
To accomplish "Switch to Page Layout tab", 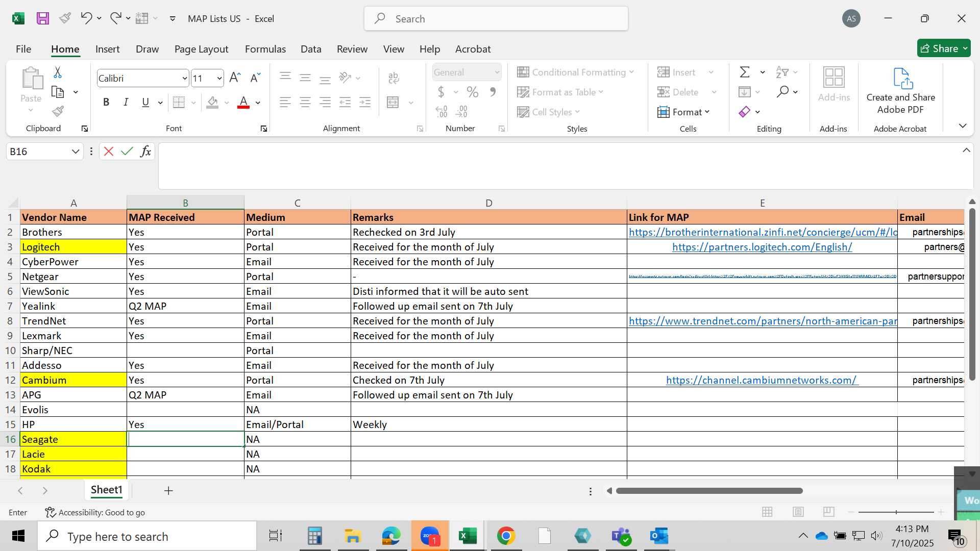I will click(201, 49).
